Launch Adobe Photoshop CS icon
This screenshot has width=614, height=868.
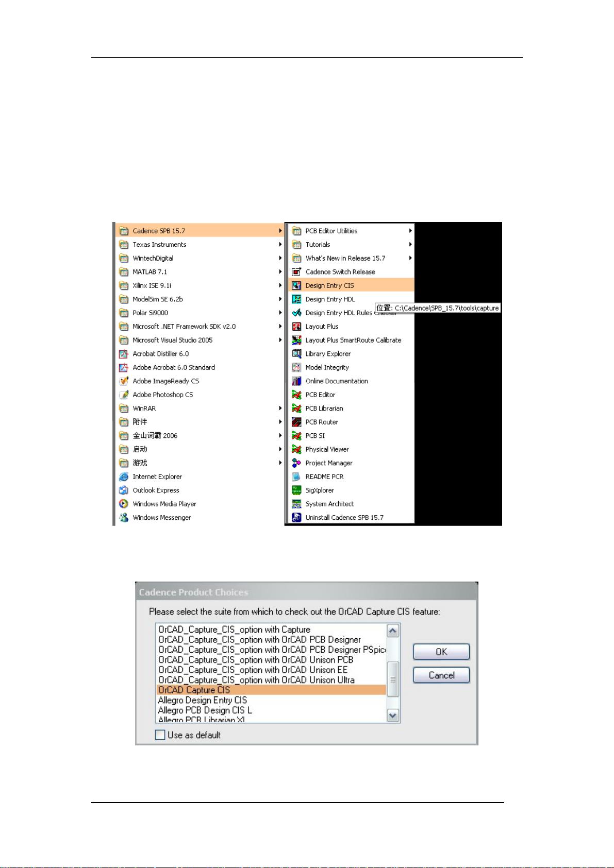click(124, 395)
